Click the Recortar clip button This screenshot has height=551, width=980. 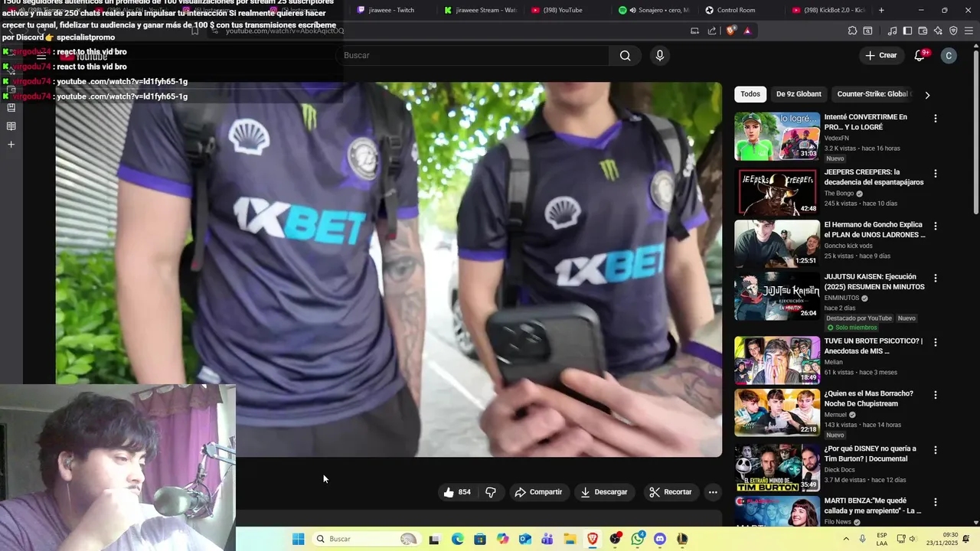click(670, 492)
